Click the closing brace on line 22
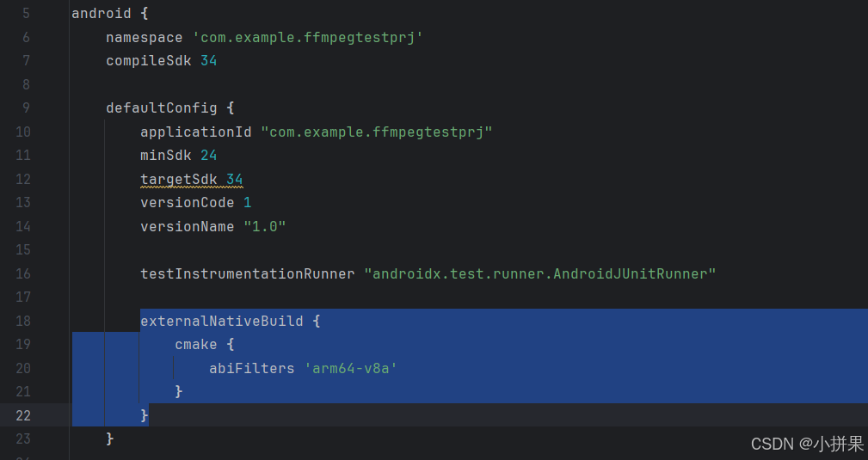This screenshot has height=460, width=868. [x=145, y=415]
